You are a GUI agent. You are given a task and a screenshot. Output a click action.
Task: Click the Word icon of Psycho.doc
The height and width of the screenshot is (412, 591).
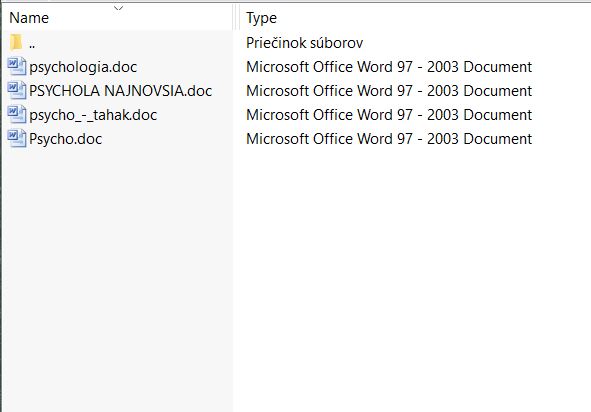[17, 139]
